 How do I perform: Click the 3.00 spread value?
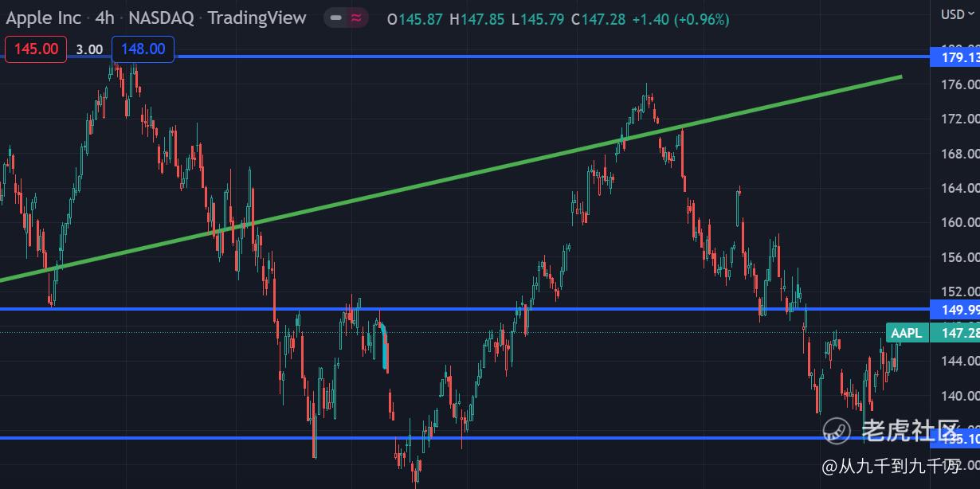tap(89, 49)
